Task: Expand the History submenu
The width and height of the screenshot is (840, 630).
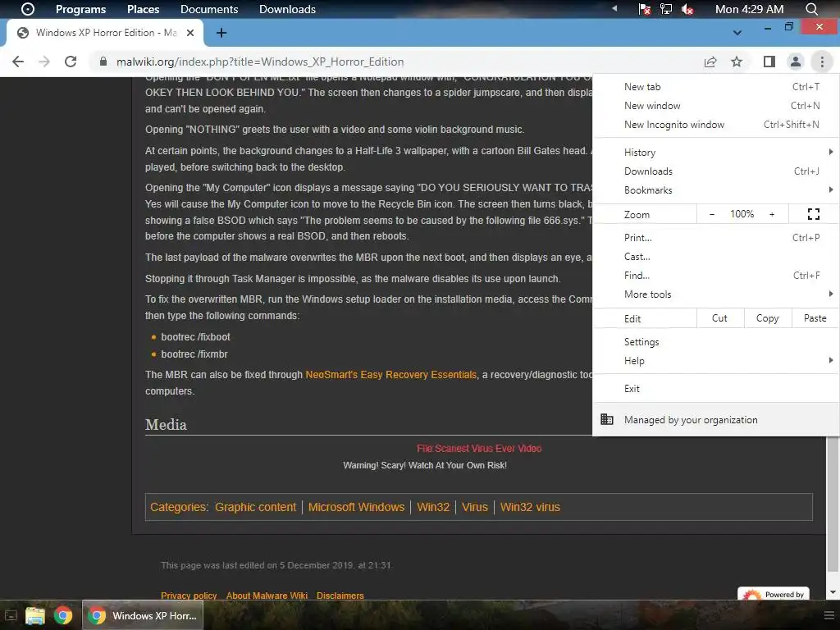Action: tap(716, 152)
